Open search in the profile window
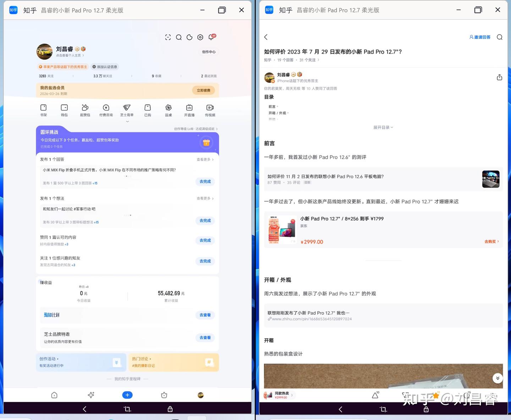Screen dimensions: 511x420 179,37
